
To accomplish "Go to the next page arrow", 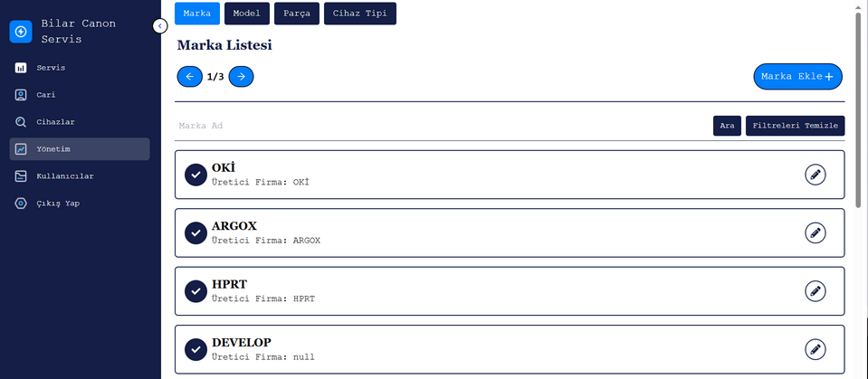I will [241, 76].
